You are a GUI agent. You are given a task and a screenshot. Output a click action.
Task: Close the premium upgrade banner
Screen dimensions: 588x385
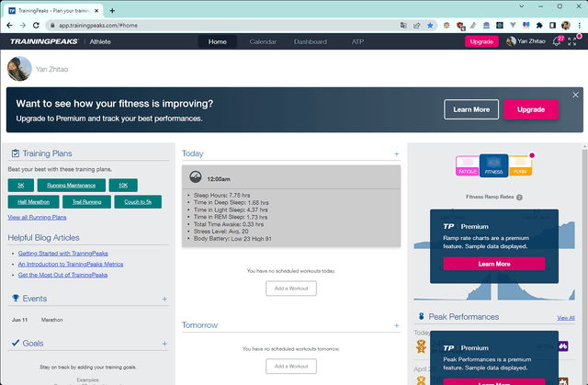tap(576, 95)
